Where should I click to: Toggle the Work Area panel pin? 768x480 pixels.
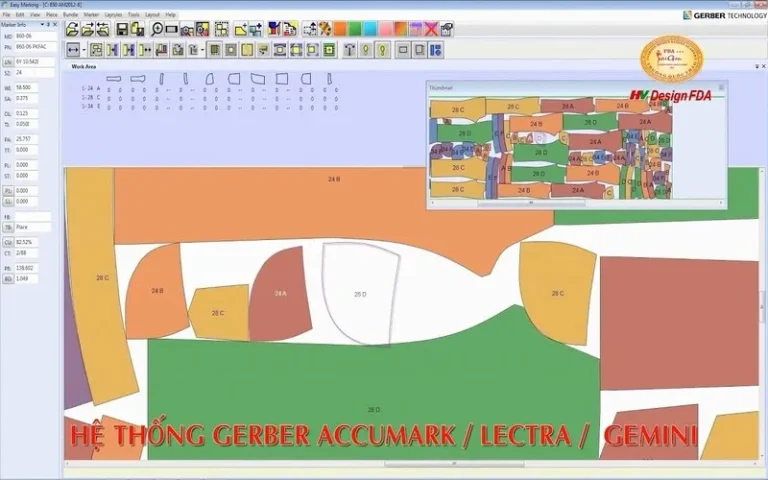757,66
